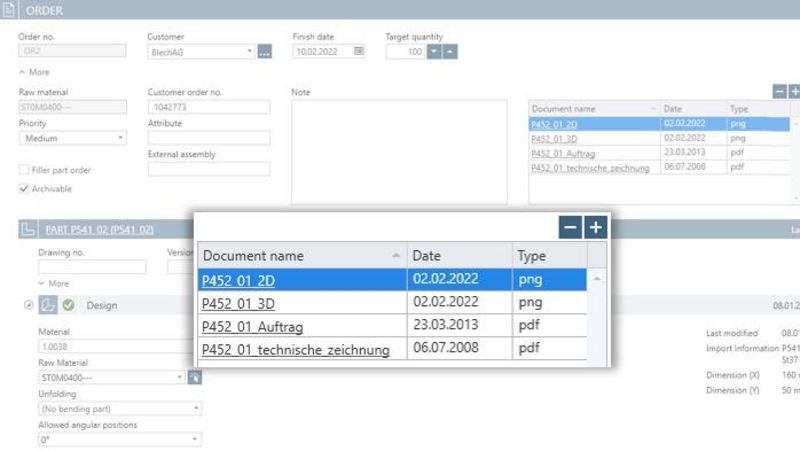Click the minus button in the enlarged document popup
The image size is (800, 451).
click(x=571, y=228)
